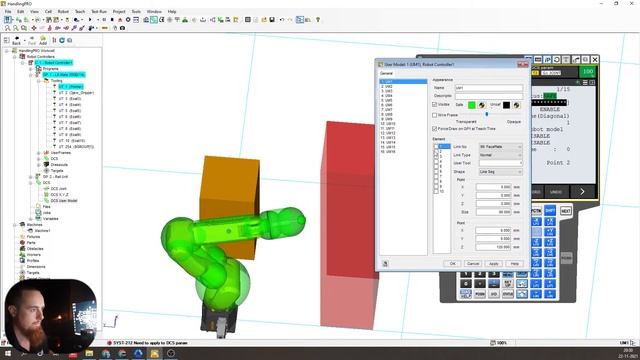Click the Back navigation icon in cell browser
The width and height of the screenshot is (640, 360).
pos(16,40)
